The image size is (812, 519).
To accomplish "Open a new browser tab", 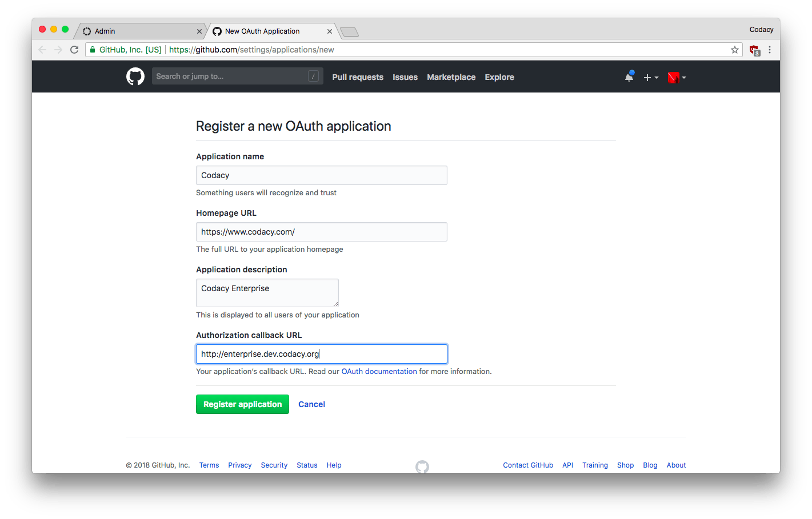I will [349, 32].
